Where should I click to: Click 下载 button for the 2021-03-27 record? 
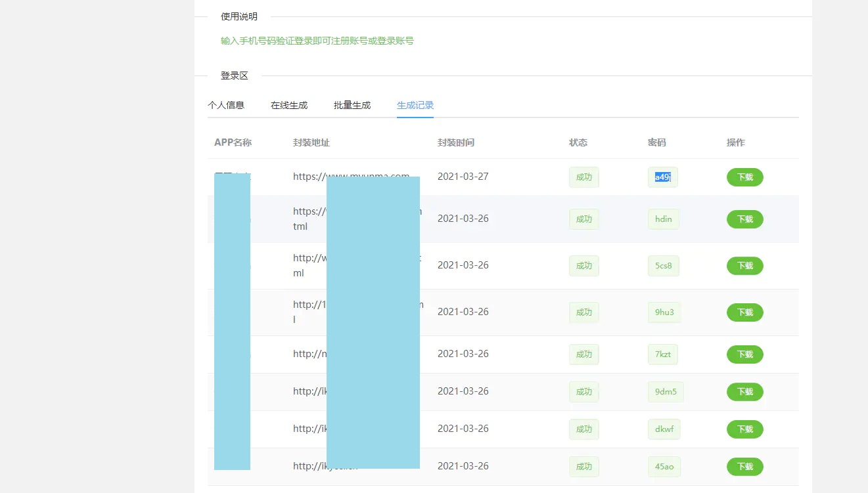pyautogui.click(x=744, y=177)
